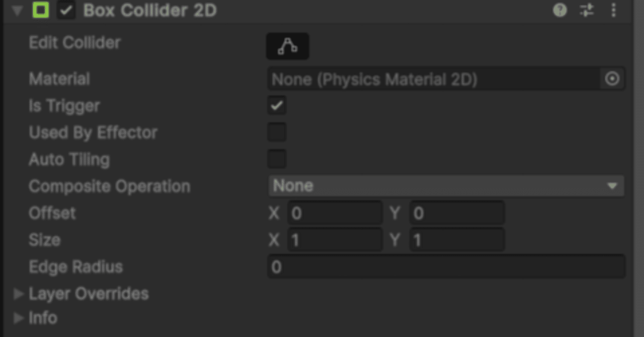Screen dimensions: 644x337
Task: Click the collider shape editing icon
Action: pos(288,46)
